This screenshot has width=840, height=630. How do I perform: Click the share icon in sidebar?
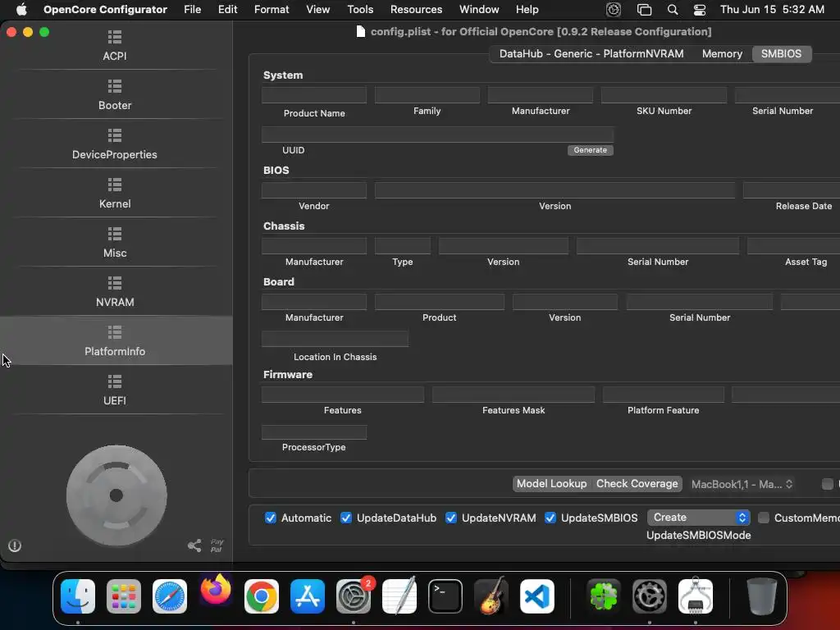tap(194, 546)
